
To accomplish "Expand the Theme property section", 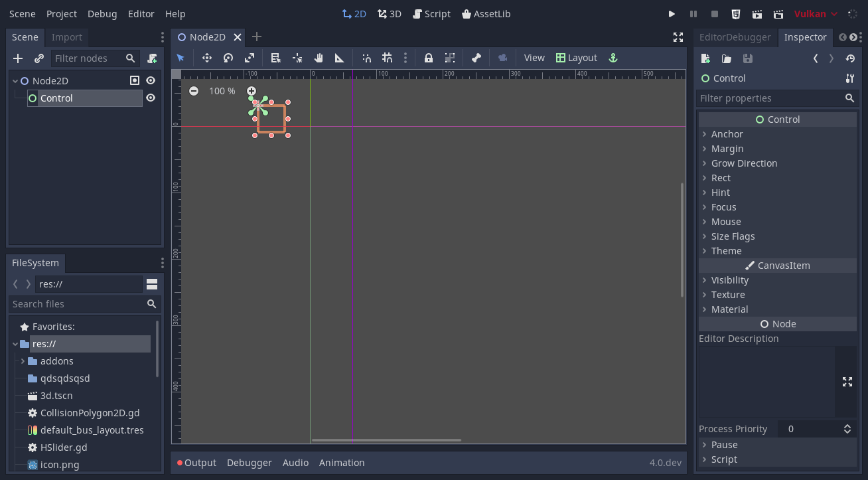I will coord(727,250).
